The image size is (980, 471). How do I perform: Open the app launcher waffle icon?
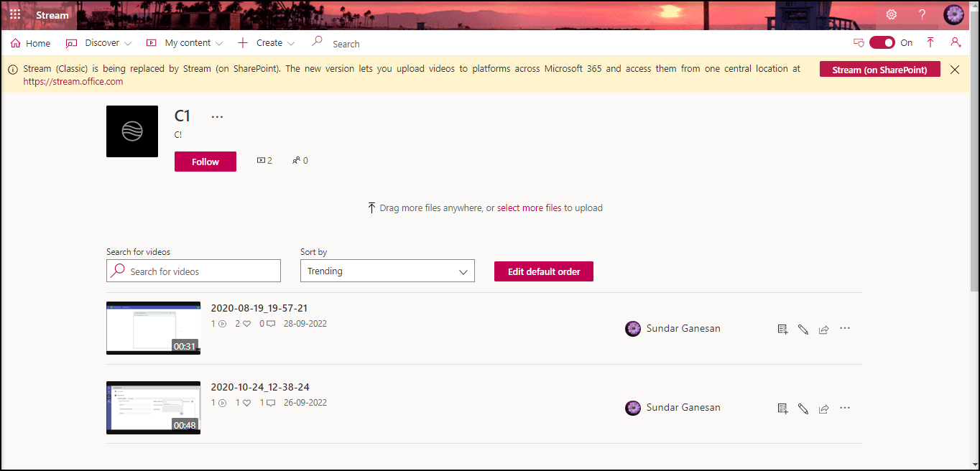coord(15,14)
